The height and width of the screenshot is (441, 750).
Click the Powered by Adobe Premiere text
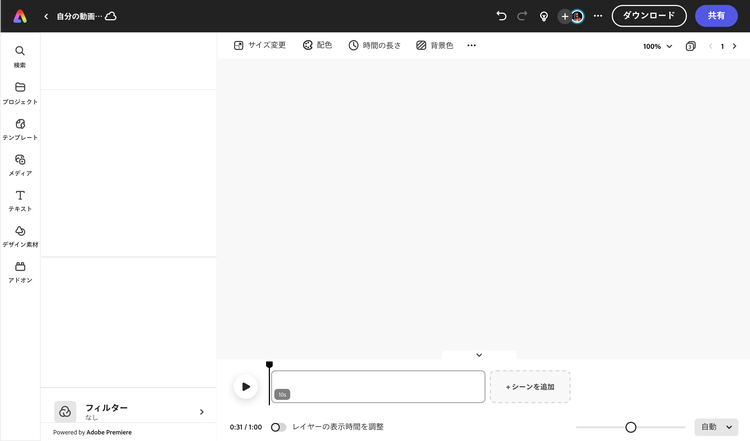92,432
